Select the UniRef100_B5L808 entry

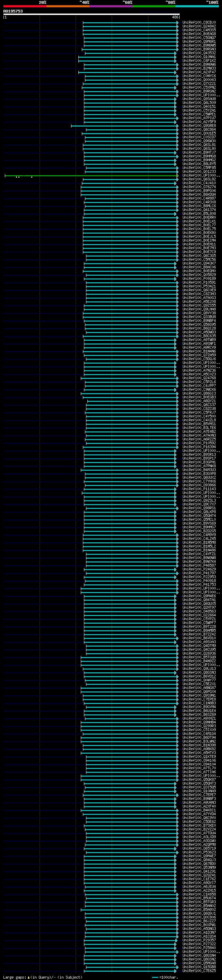199,214
